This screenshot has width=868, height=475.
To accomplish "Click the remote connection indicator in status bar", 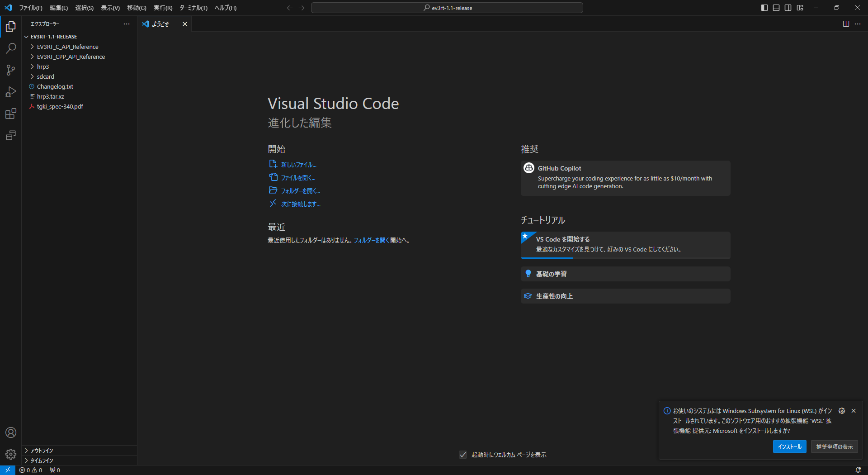I will tap(7, 470).
